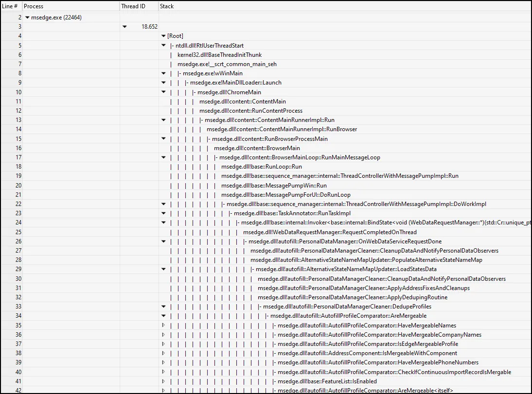Expand the FeatureList::IsEnabled stack frame
532x394 pixels.
(163, 381)
